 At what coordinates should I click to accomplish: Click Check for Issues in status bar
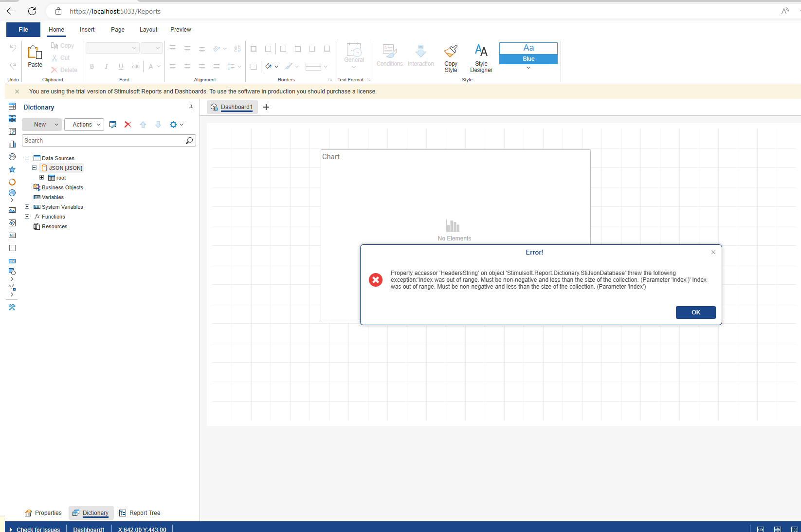35,529
